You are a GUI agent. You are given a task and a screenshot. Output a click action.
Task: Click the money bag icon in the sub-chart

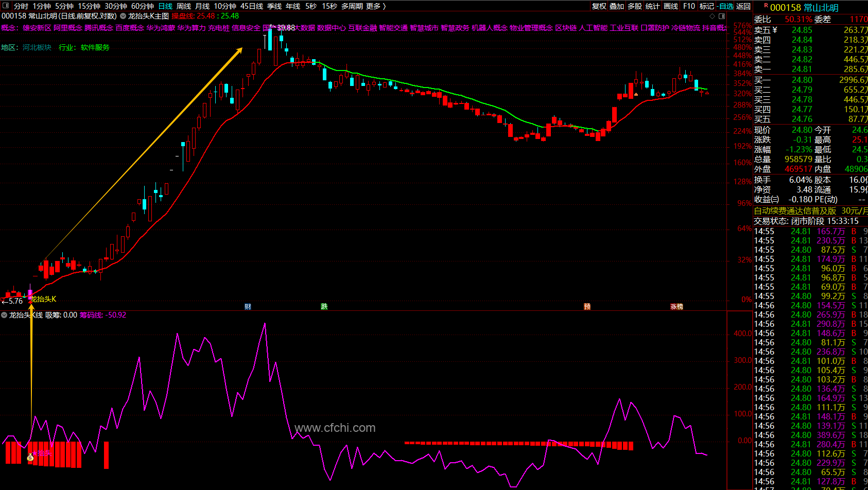(30, 457)
